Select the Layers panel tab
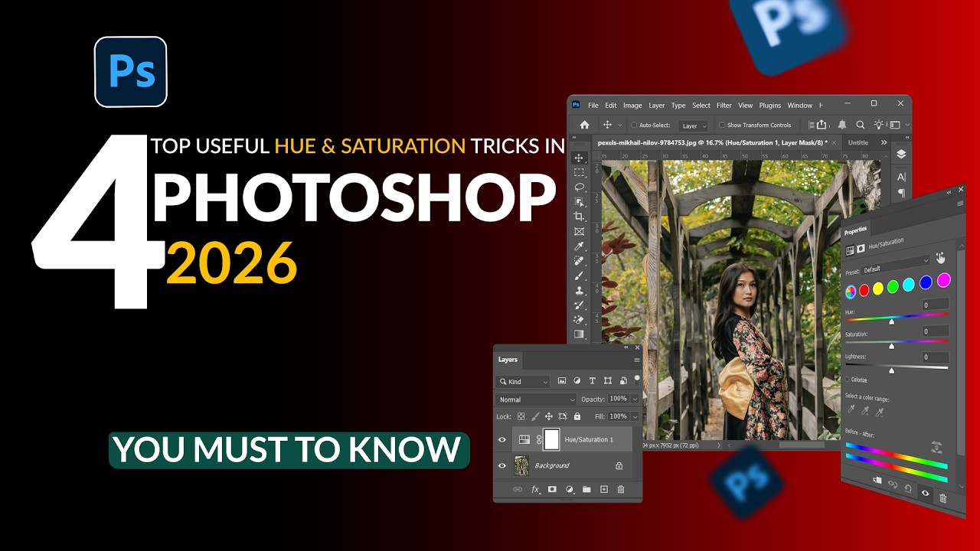 point(508,359)
